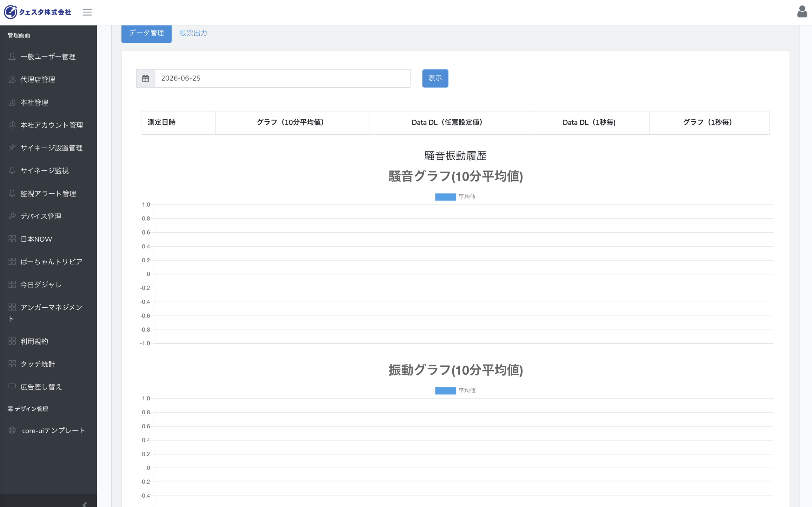The image size is (812, 507).
Task: Click the デザイン管理 sidebar section title
Action: [28, 409]
